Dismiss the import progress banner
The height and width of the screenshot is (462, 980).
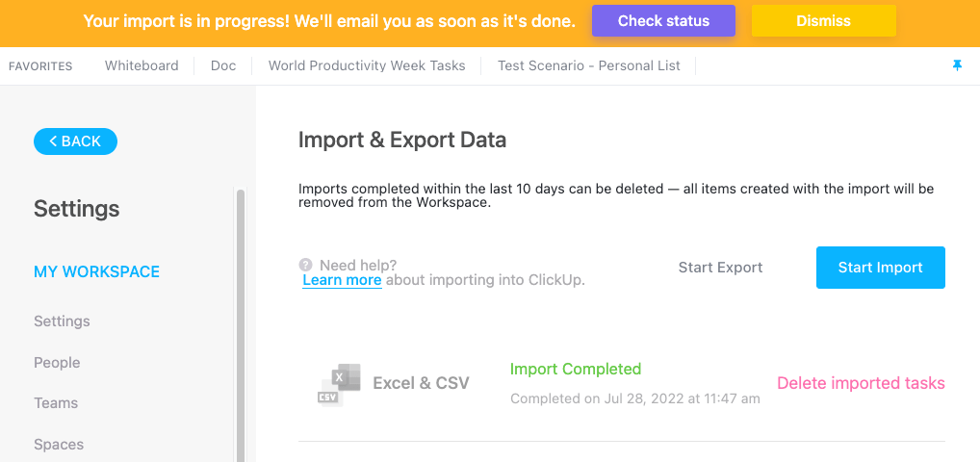[823, 20]
